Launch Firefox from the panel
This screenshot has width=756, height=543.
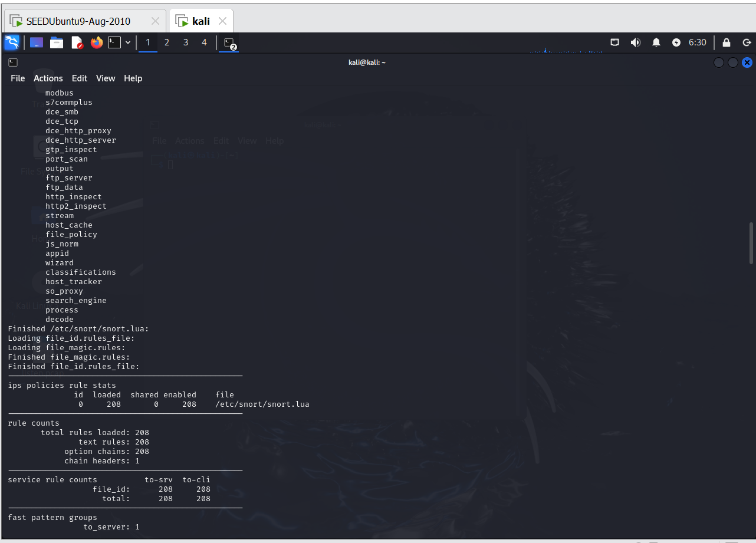coord(97,42)
